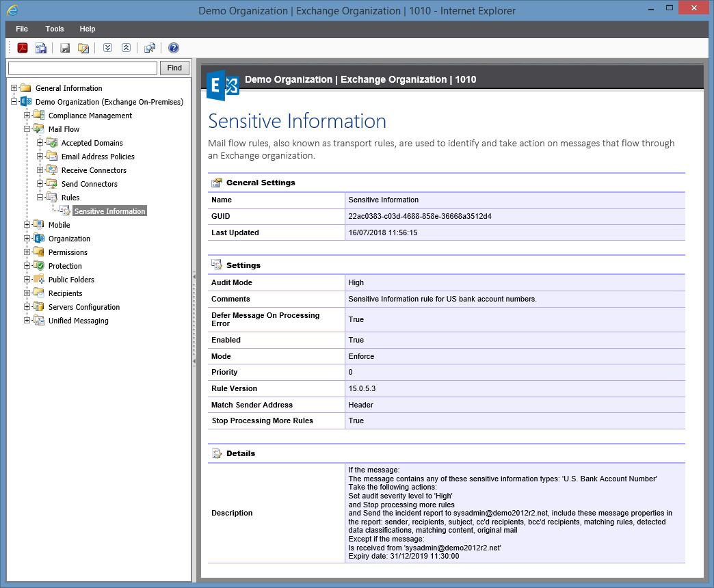Click the Last Updated value 16/07/2018 11:56:15
The image size is (714, 588).
[383, 232]
